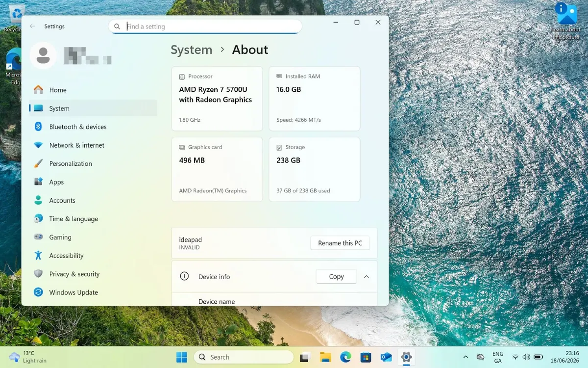Open Time & language settings page

pyautogui.click(x=93, y=219)
